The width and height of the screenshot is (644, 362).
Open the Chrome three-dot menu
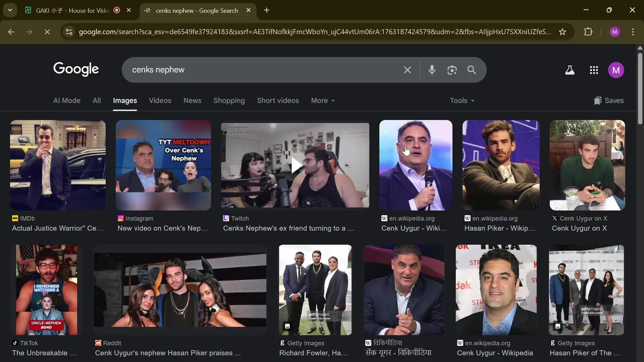tap(632, 32)
